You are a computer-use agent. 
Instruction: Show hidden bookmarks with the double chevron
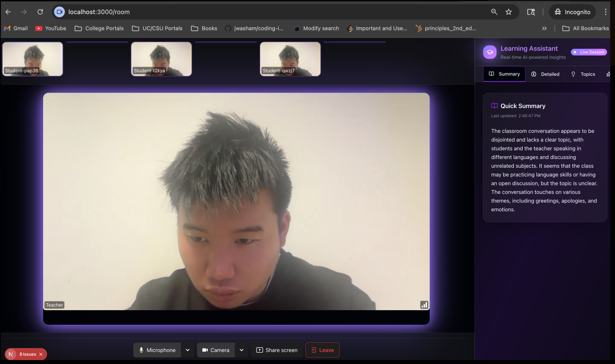[544, 28]
